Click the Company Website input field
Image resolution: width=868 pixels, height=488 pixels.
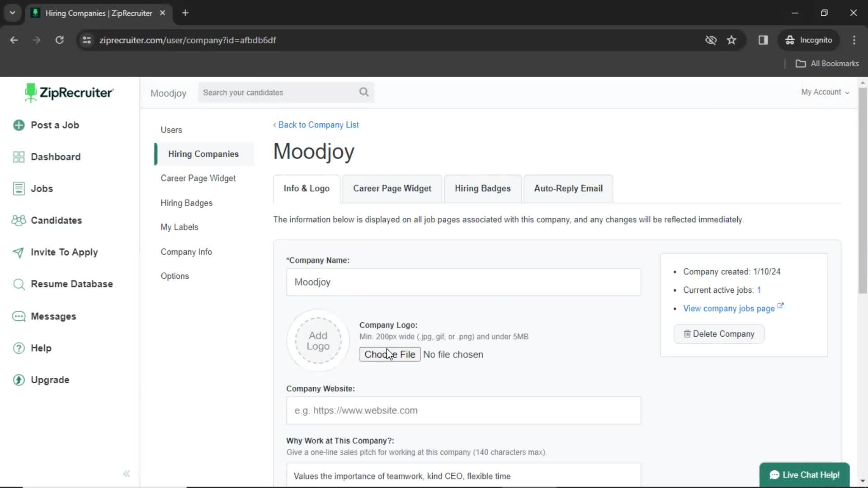click(x=464, y=411)
